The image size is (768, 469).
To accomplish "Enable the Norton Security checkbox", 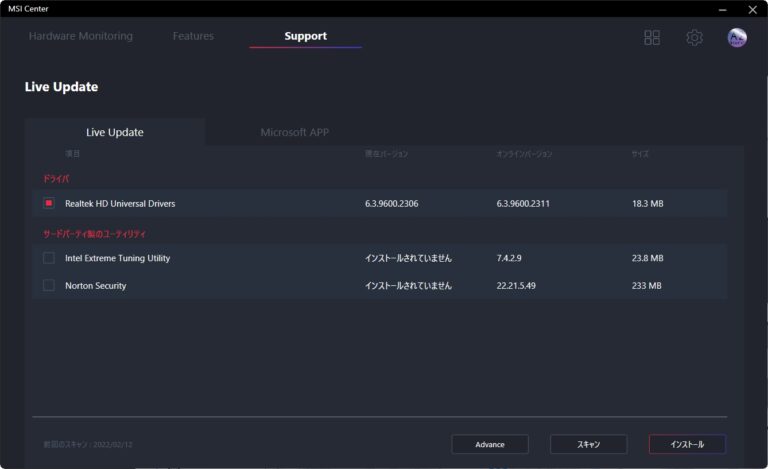I will coord(49,286).
